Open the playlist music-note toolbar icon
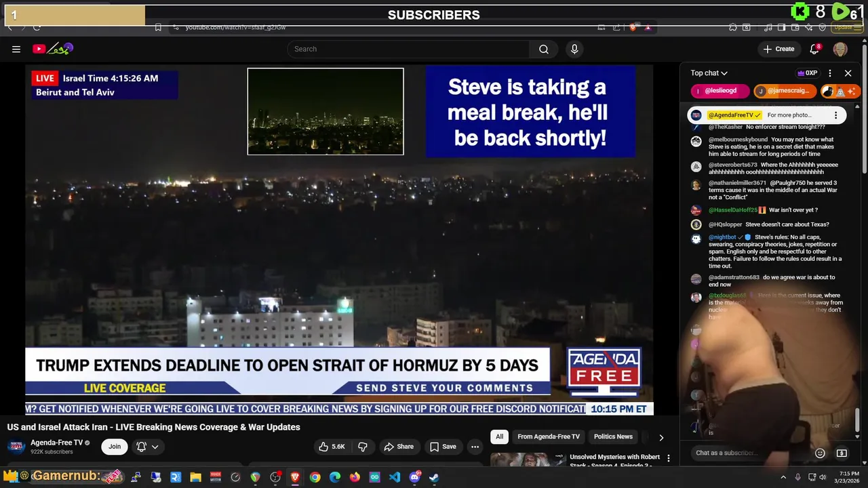The height and width of the screenshot is (488, 868). tap(768, 27)
